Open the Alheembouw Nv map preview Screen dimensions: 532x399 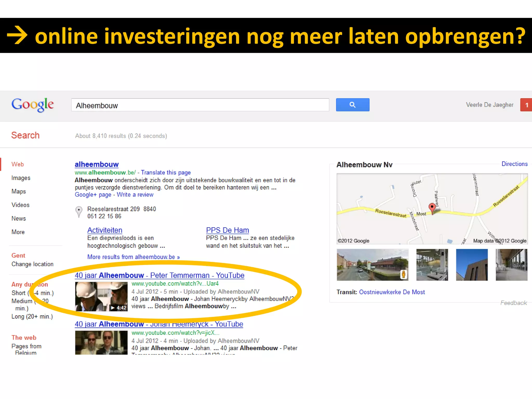(432, 209)
